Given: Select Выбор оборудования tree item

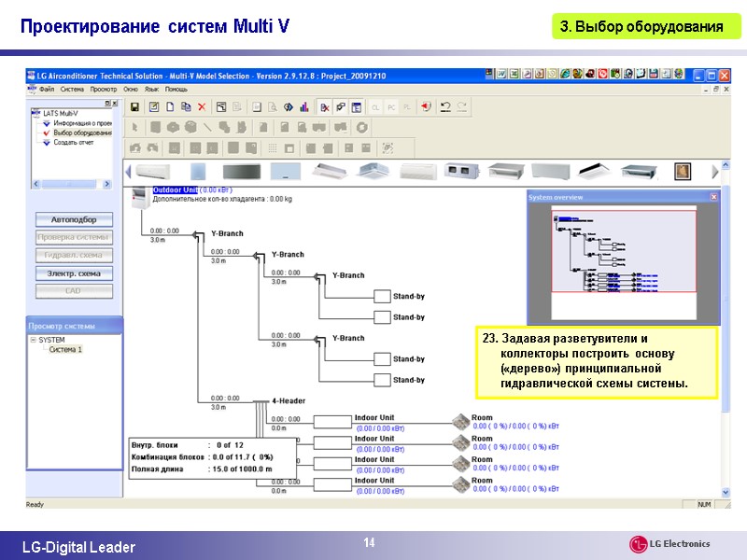Looking at the screenshot, I should click(82, 133).
